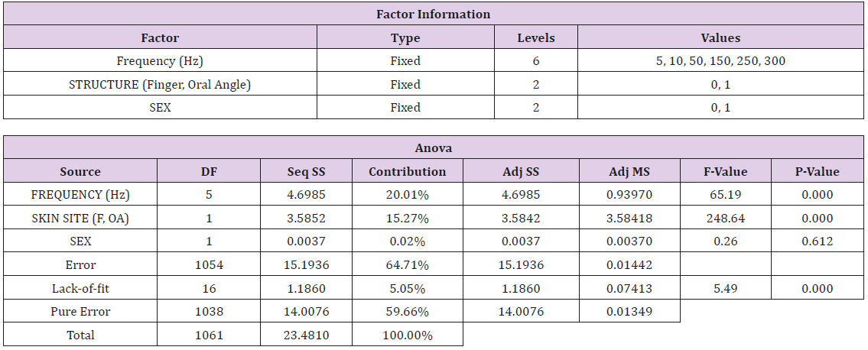Select the Pure Error source cell
Screen dimensions: 868x350
tap(80, 312)
